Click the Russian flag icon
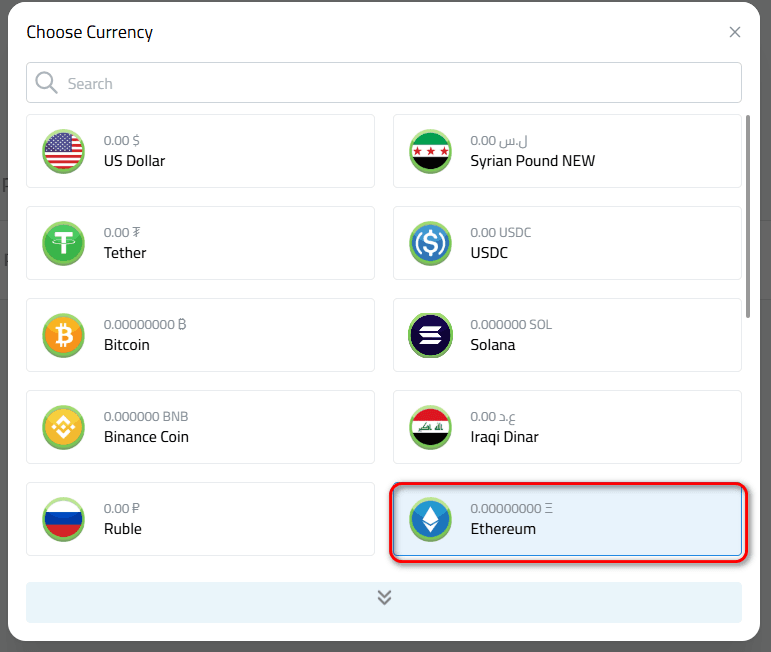Image resolution: width=771 pixels, height=652 pixels. pyautogui.click(x=63, y=519)
